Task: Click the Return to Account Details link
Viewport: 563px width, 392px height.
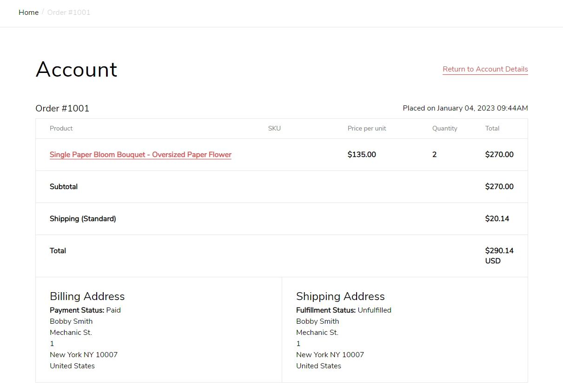Action: [x=485, y=69]
